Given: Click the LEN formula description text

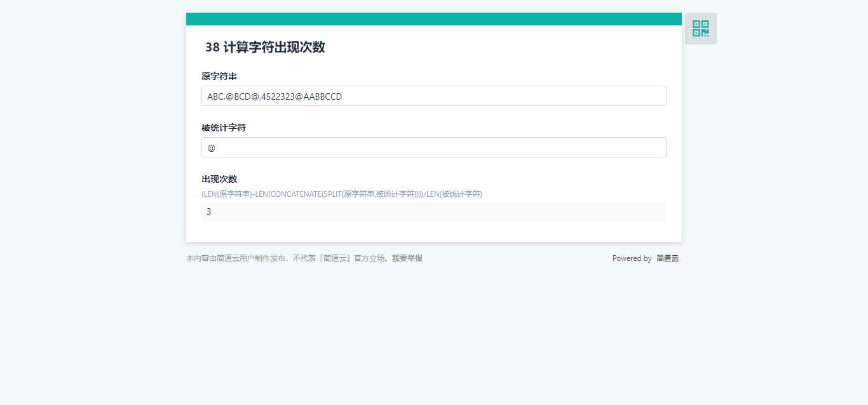Looking at the screenshot, I should point(341,194).
